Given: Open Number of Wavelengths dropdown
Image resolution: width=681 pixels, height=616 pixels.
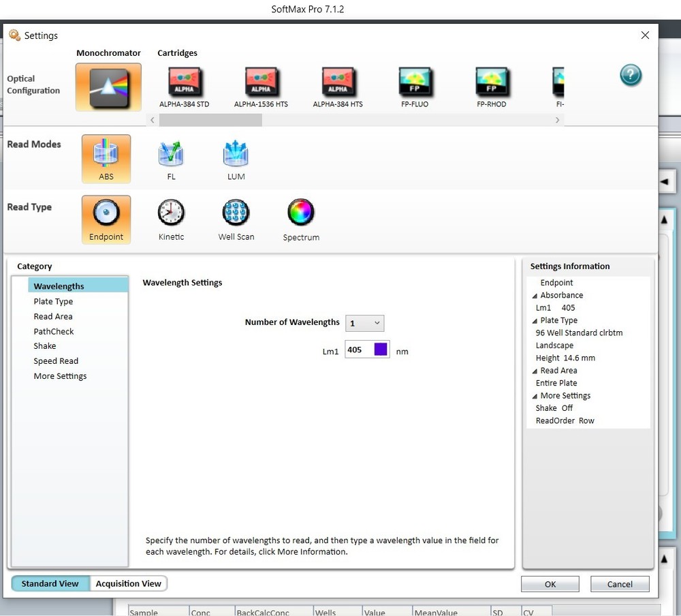Looking at the screenshot, I should (364, 323).
